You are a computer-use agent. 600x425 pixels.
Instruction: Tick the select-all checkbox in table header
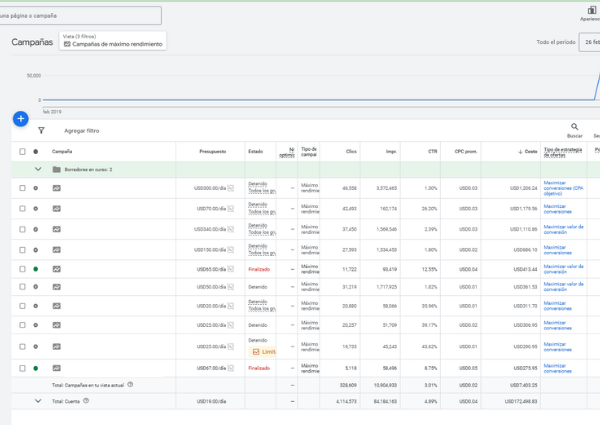[22, 151]
